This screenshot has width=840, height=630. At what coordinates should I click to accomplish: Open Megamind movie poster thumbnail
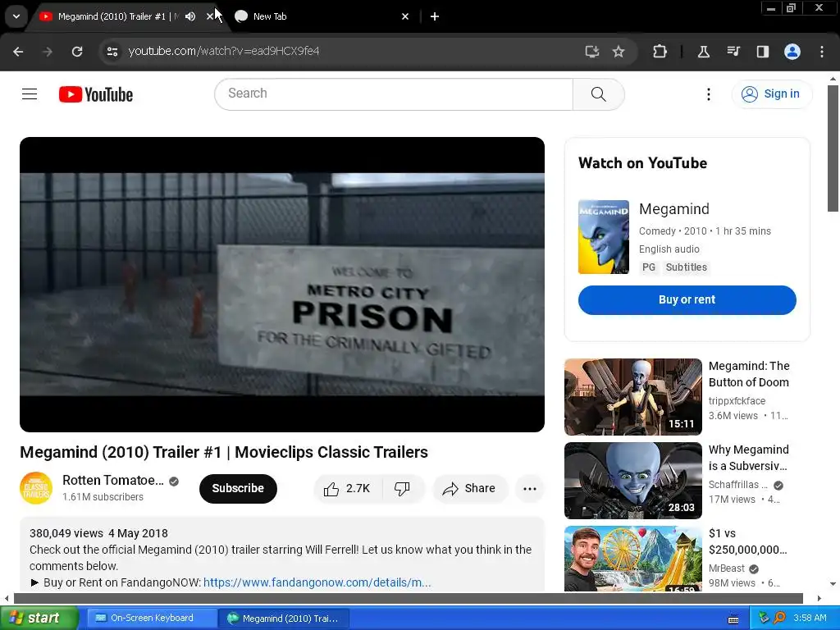tap(603, 237)
